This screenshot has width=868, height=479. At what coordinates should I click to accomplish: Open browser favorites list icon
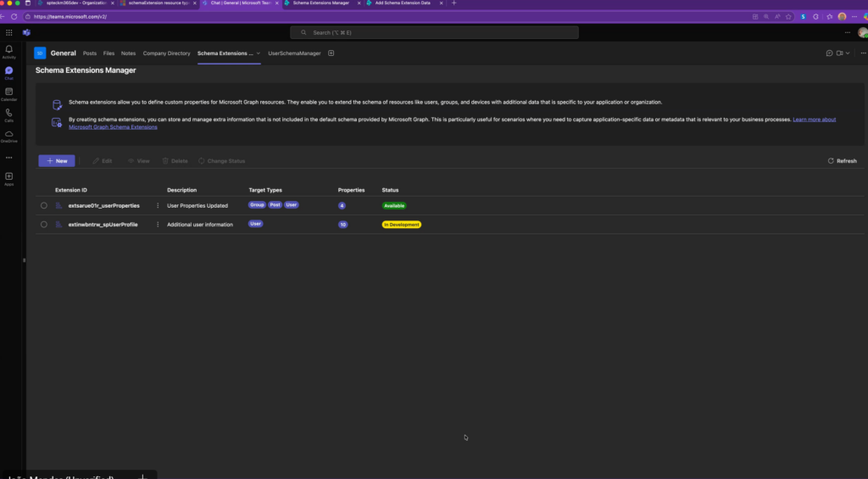tap(829, 17)
